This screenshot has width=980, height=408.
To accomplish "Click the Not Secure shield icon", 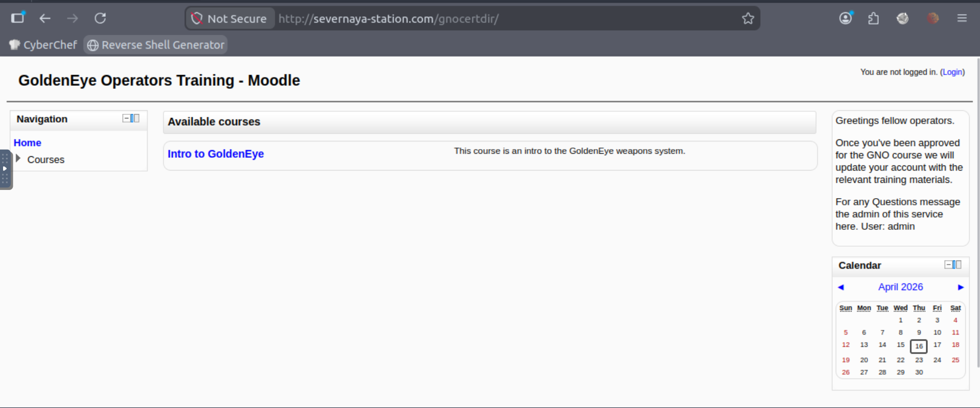I will (x=197, y=19).
